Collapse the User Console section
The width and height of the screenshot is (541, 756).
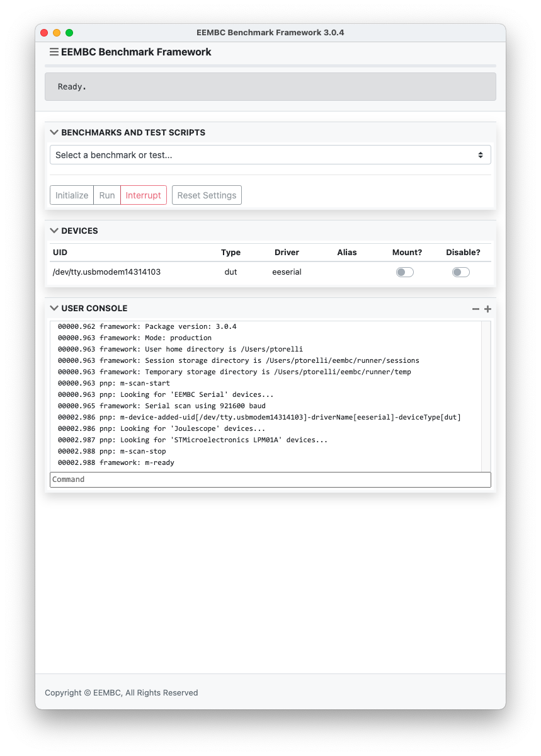coord(54,309)
